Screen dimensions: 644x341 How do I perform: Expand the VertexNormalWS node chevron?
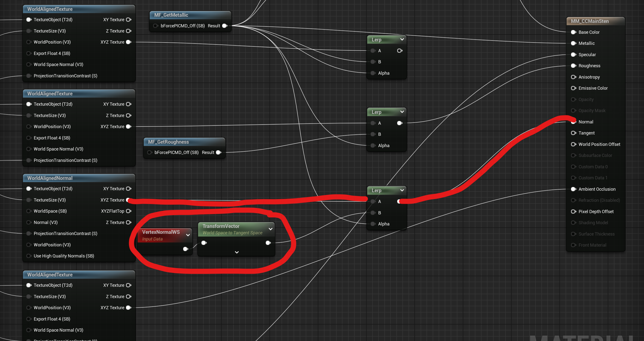[188, 235]
